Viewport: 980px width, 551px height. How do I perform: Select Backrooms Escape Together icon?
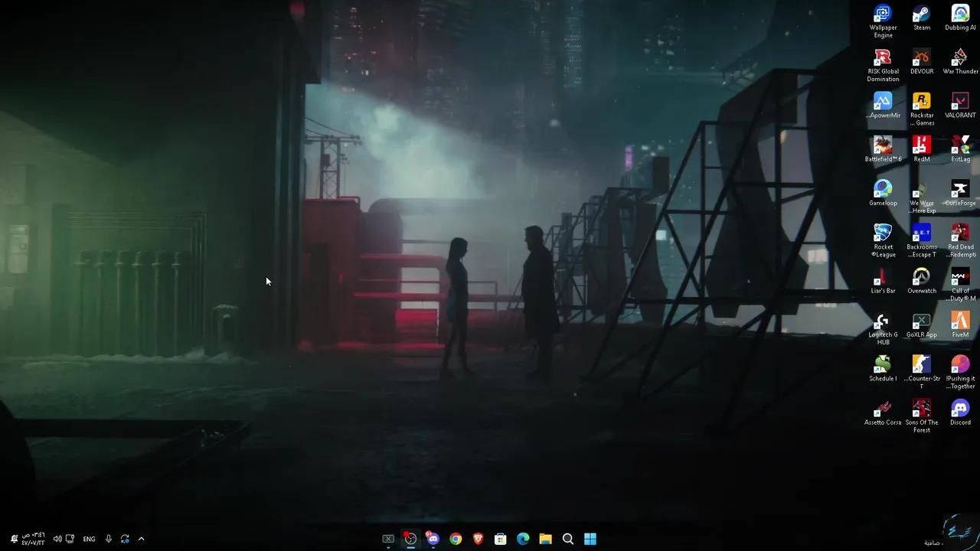pos(922,241)
